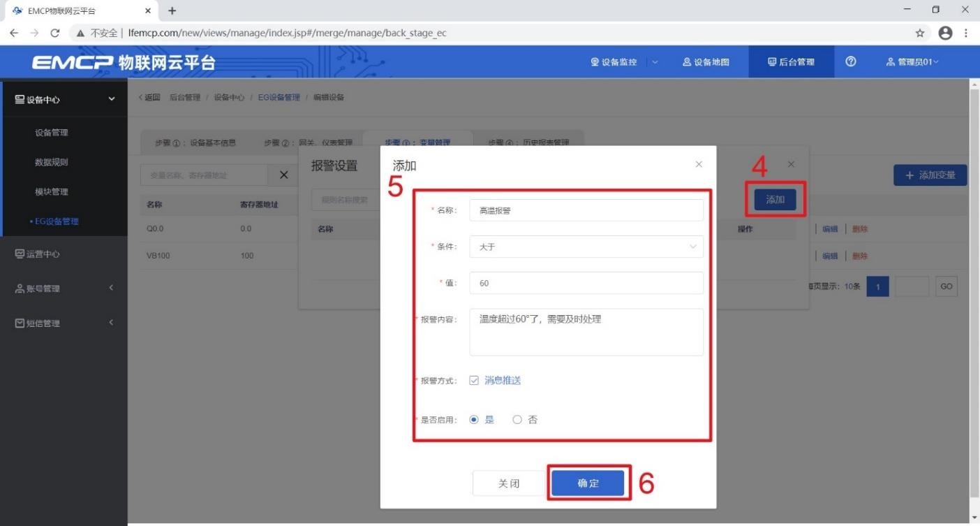Open the 条件 dropdown showing 大于
This screenshot has height=526, width=980.
coord(586,247)
